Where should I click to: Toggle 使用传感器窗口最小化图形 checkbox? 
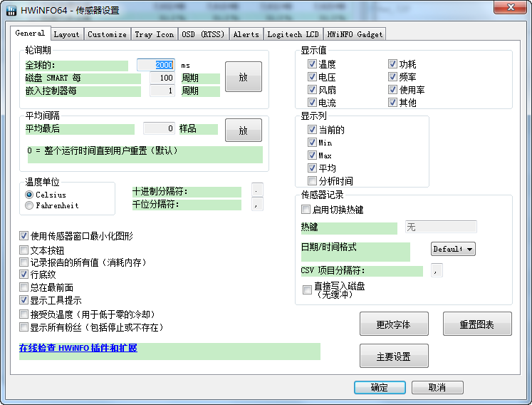24,236
